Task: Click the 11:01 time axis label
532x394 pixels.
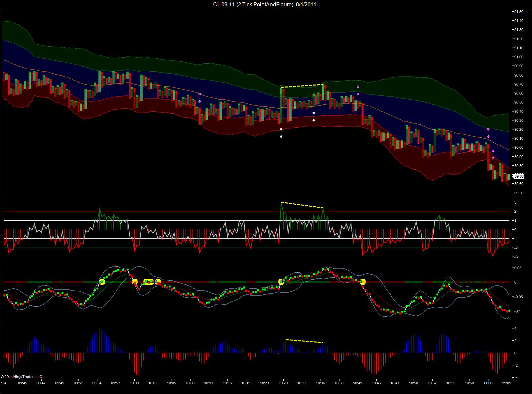Action: point(507,383)
